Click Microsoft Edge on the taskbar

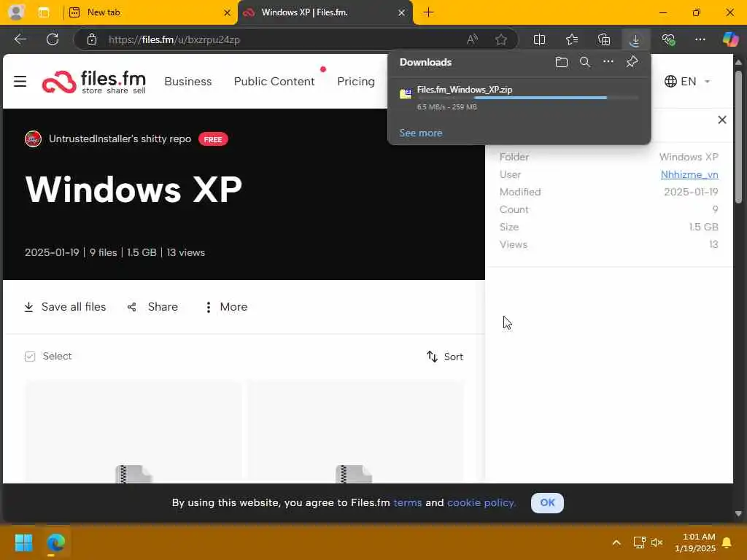tap(55, 542)
